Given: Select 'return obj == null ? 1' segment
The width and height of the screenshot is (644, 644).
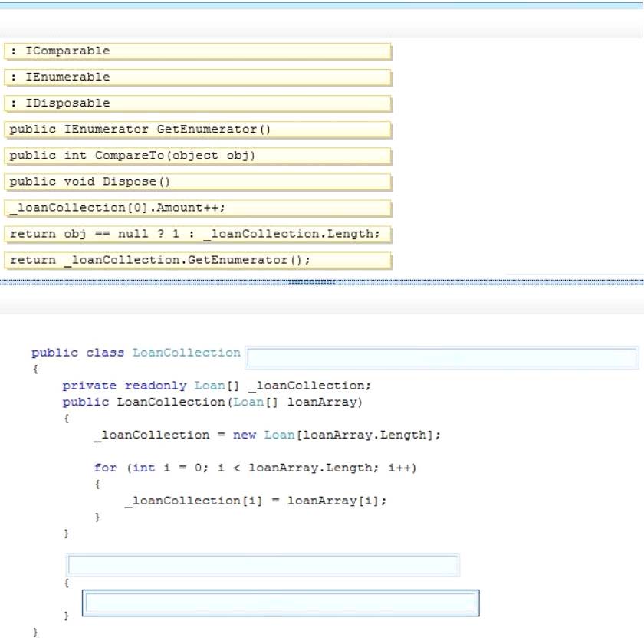Looking at the screenshot, I should point(198,234).
